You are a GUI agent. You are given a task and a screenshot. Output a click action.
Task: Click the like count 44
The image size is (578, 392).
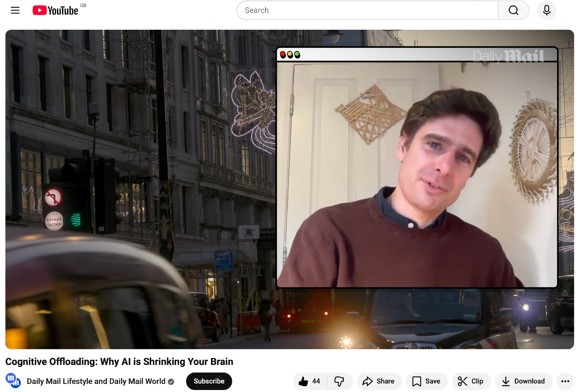click(x=316, y=381)
